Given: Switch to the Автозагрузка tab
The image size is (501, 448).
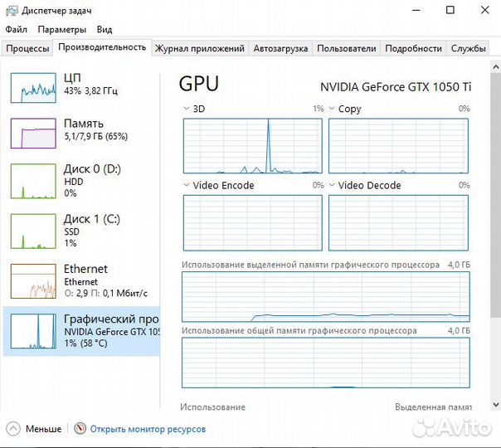Looking at the screenshot, I should point(280,48).
